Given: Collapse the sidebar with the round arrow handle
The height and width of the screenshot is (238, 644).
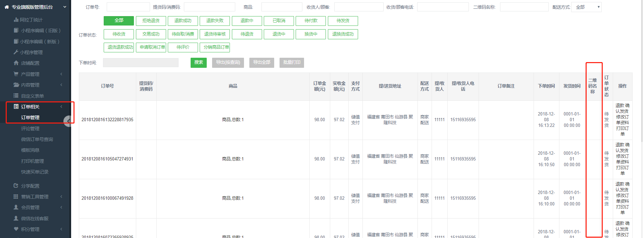Looking at the screenshot, I should pyautogui.click(x=68, y=121).
